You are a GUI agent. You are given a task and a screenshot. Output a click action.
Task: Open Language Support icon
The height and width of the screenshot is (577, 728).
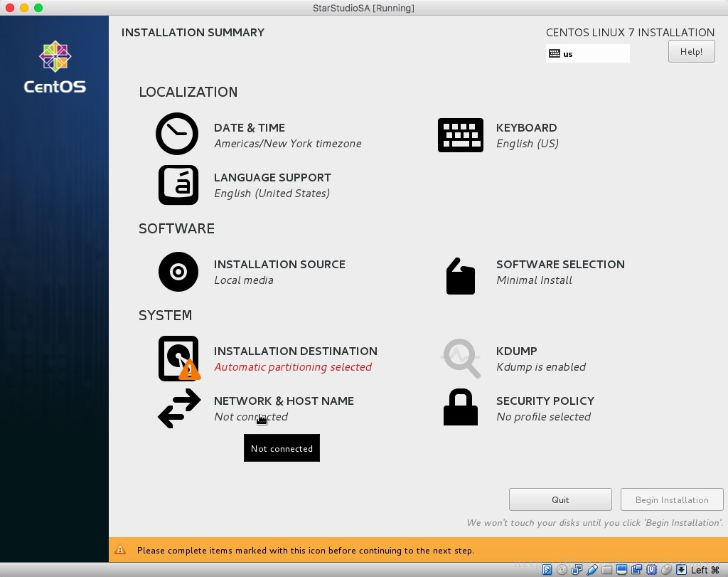click(178, 185)
